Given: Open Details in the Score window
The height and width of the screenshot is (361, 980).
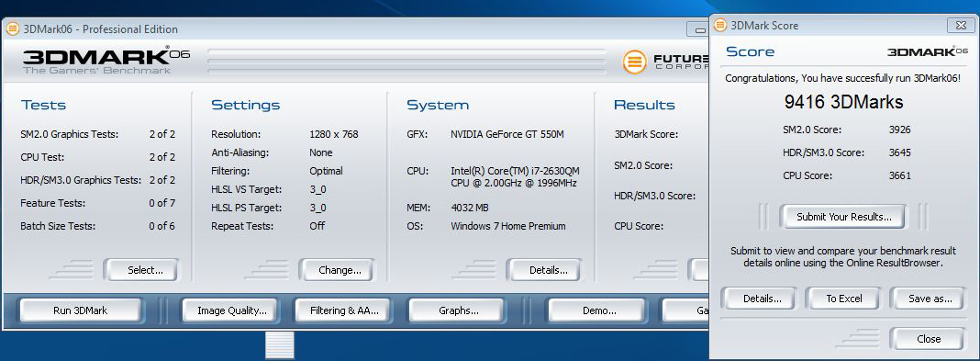Looking at the screenshot, I should pos(759,299).
